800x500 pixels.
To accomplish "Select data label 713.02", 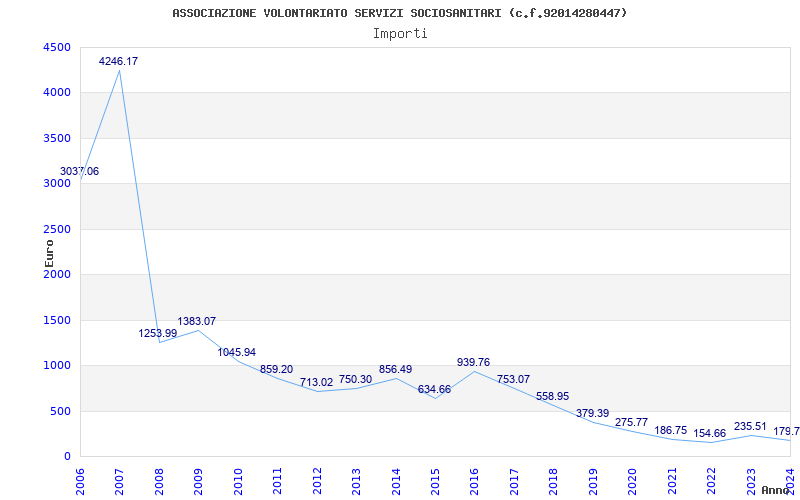I will 316,383.
